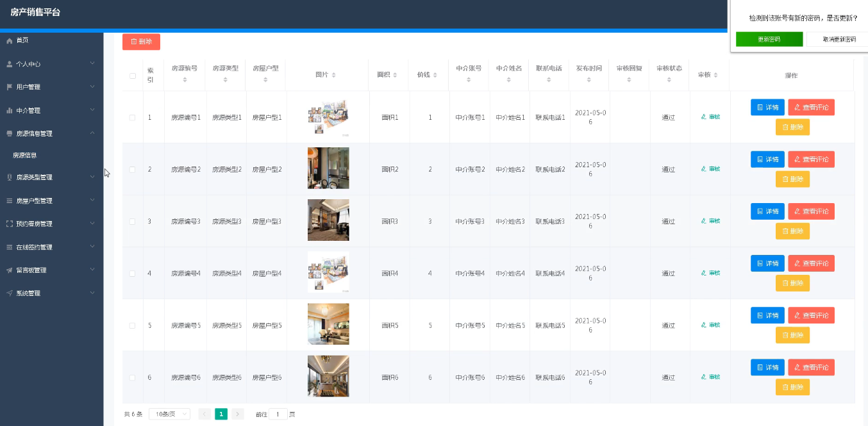Click the sort arrows in 中介账号 column header

click(x=469, y=80)
